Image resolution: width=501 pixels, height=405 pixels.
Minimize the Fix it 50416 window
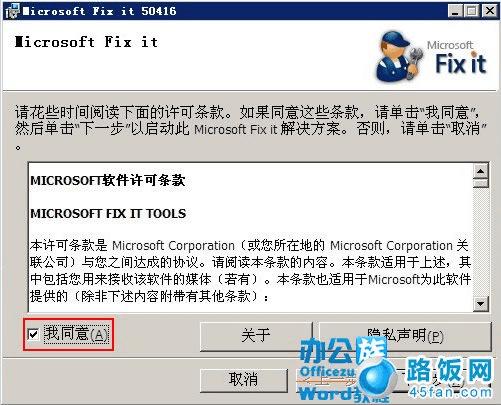(455, 11)
